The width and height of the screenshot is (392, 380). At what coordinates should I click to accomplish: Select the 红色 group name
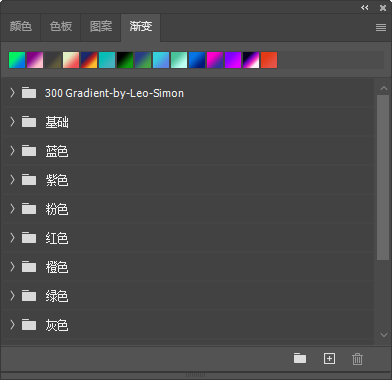57,238
